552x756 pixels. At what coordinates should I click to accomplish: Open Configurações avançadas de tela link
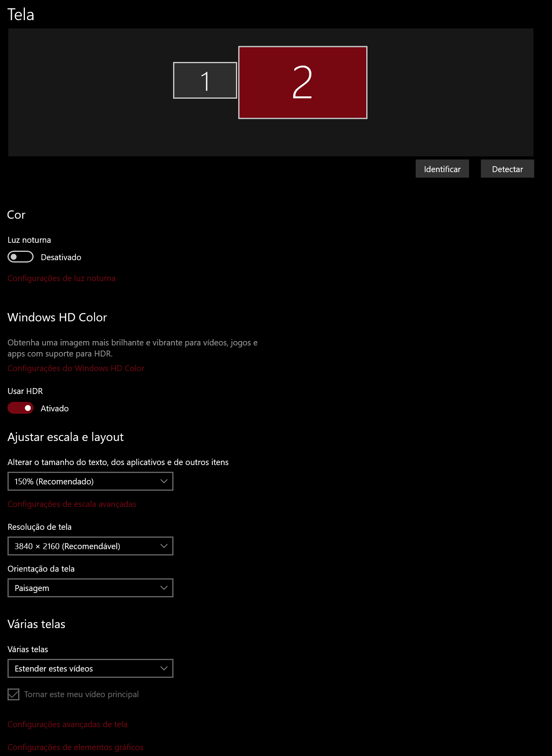(68, 724)
